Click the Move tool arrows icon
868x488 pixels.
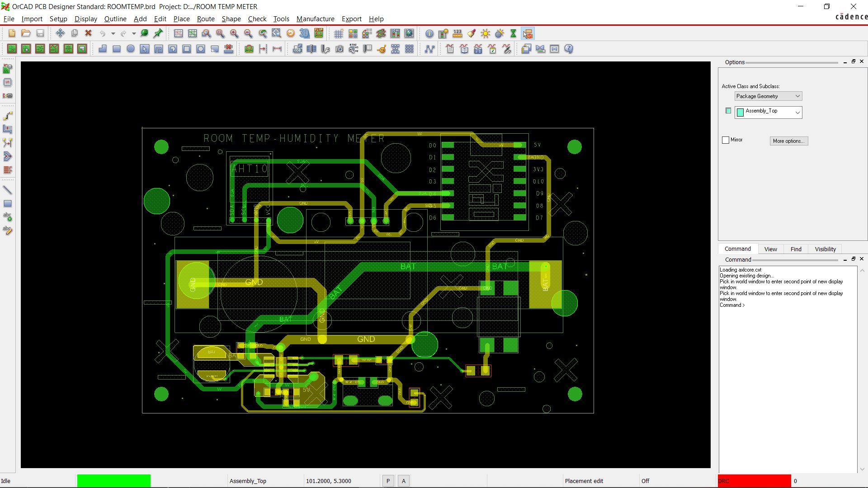60,33
